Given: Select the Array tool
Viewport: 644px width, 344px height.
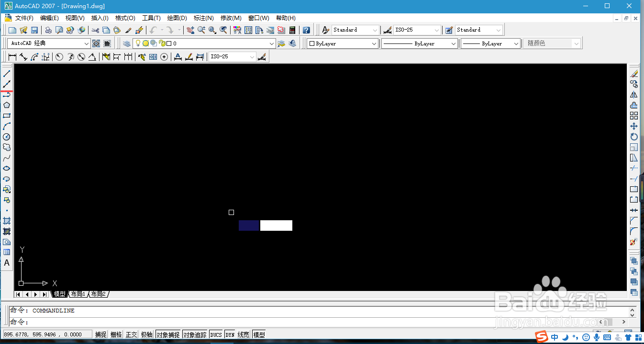Looking at the screenshot, I should [x=634, y=116].
